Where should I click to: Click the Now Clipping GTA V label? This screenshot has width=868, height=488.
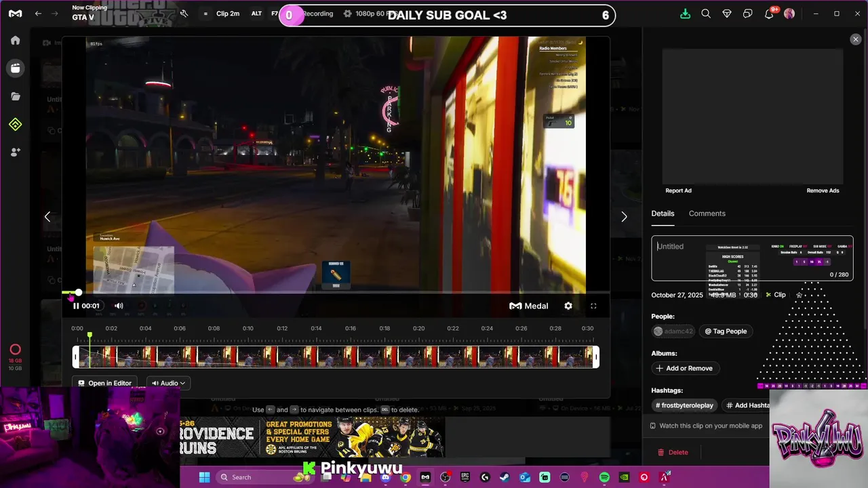(90, 12)
